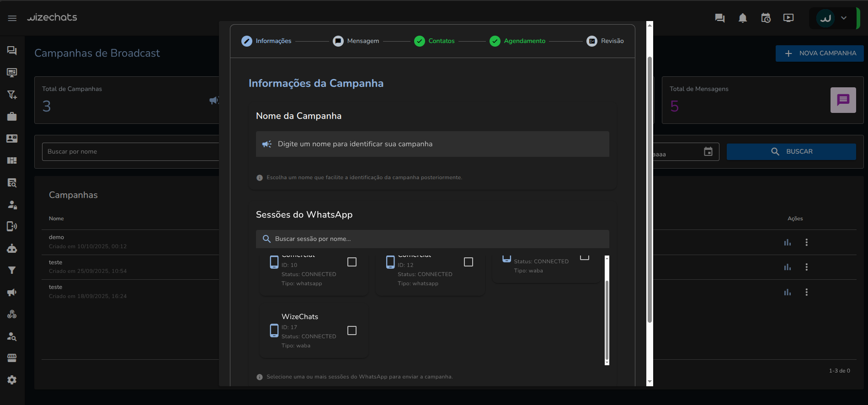The height and width of the screenshot is (405, 868).
Task: Open the chat messages icon in header
Action: [x=720, y=18]
